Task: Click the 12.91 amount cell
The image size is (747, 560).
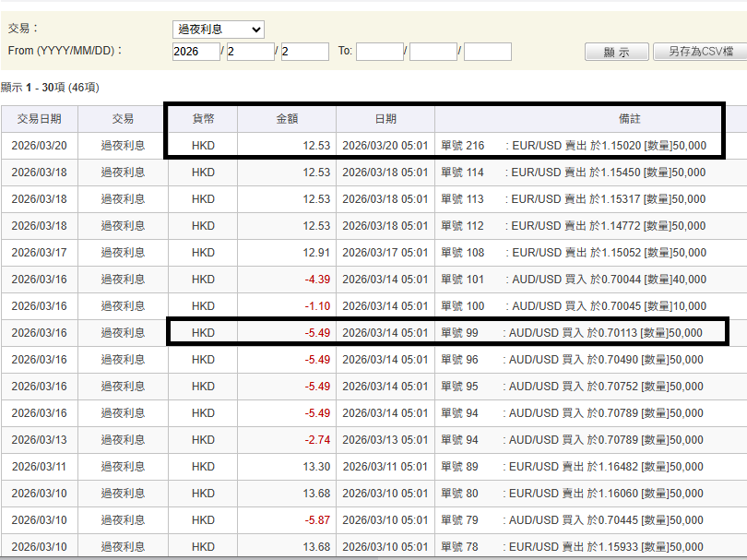Action: [x=287, y=253]
